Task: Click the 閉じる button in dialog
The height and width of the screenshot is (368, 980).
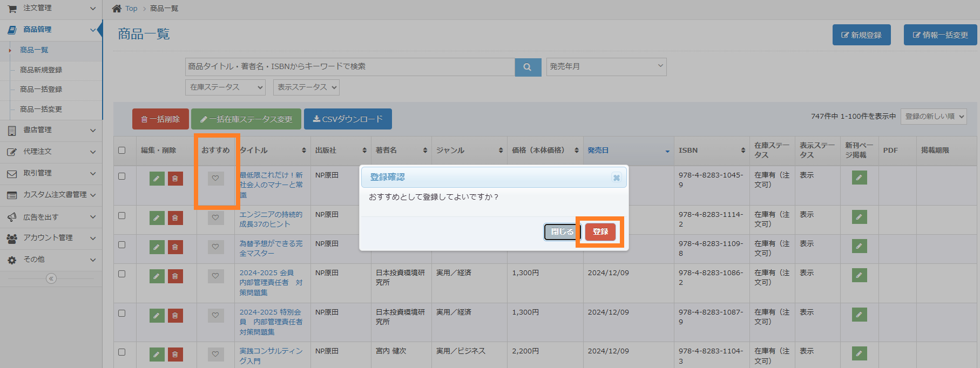Action: [x=562, y=231]
